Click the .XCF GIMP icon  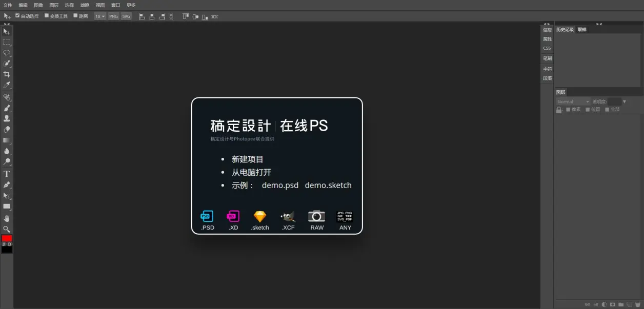tap(288, 216)
